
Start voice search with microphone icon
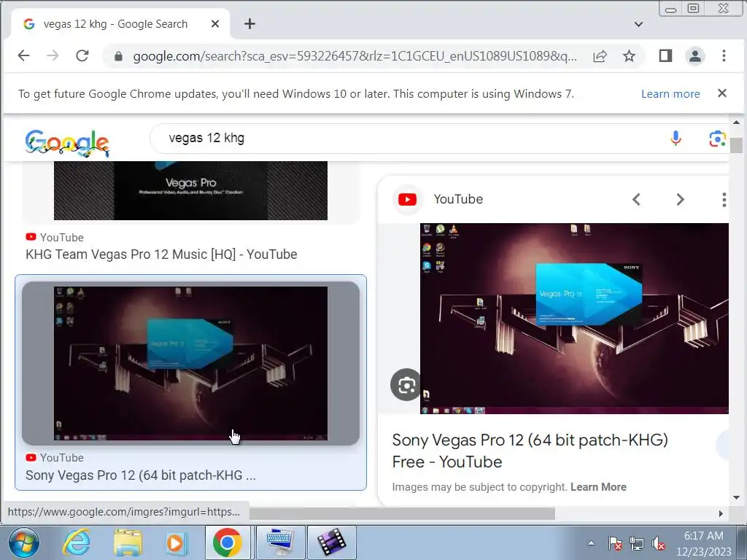(x=676, y=139)
